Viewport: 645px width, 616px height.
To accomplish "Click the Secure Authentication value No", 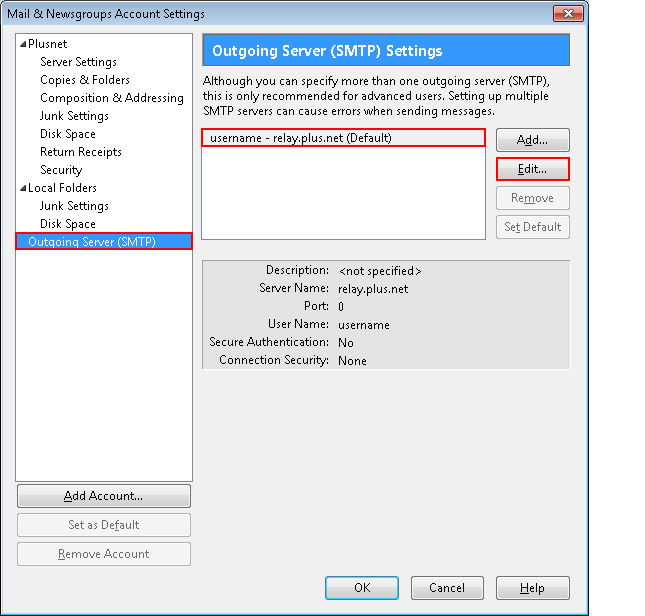I will coord(346,343).
